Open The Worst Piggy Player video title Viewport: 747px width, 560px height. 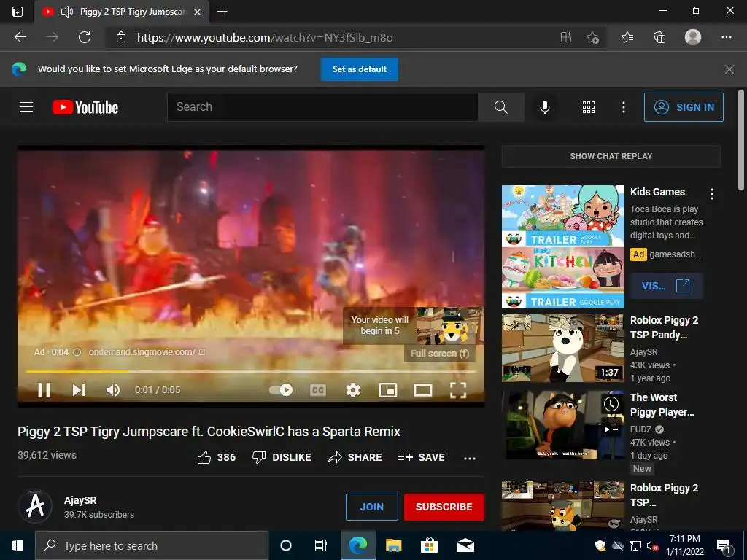pos(662,405)
